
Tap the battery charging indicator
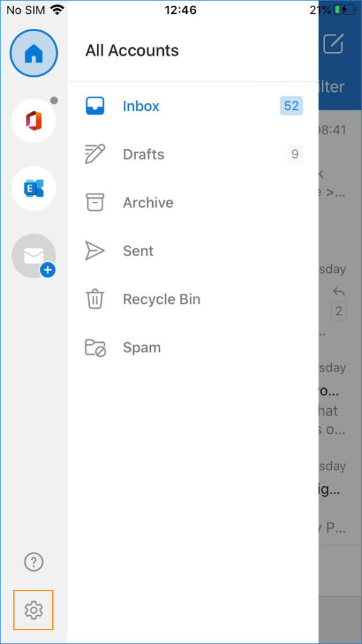tap(344, 9)
